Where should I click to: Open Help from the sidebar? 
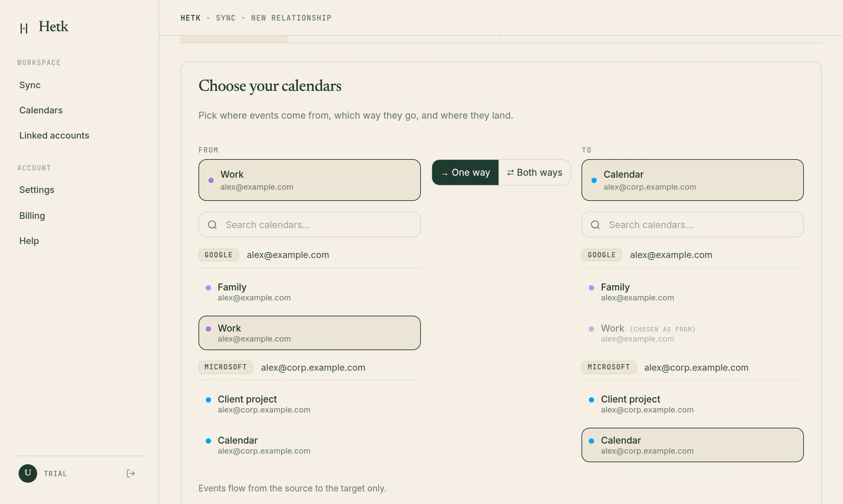click(x=29, y=241)
